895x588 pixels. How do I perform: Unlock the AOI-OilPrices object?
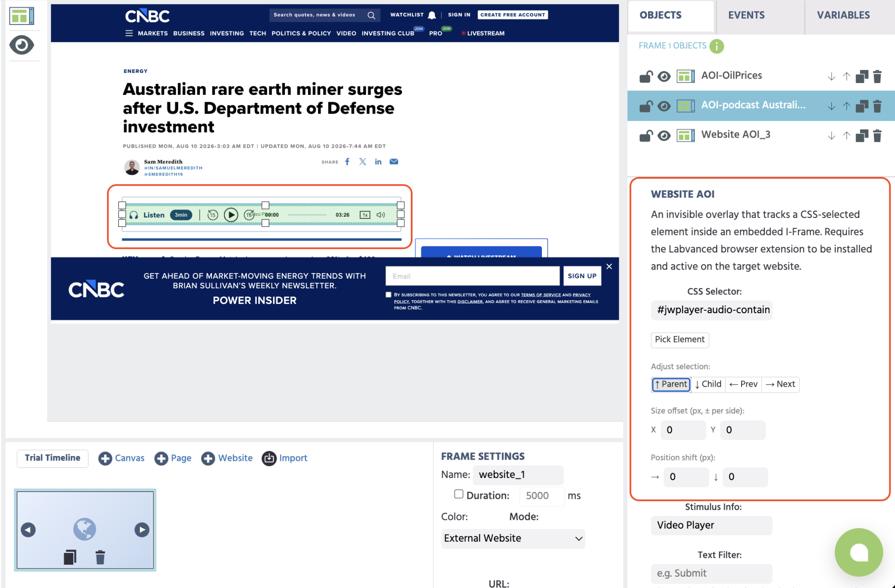point(646,76)
